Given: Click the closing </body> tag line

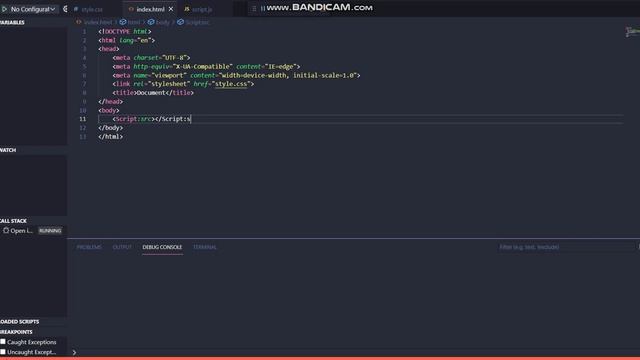Looking at the screenshot, I should tap(111, 128).
